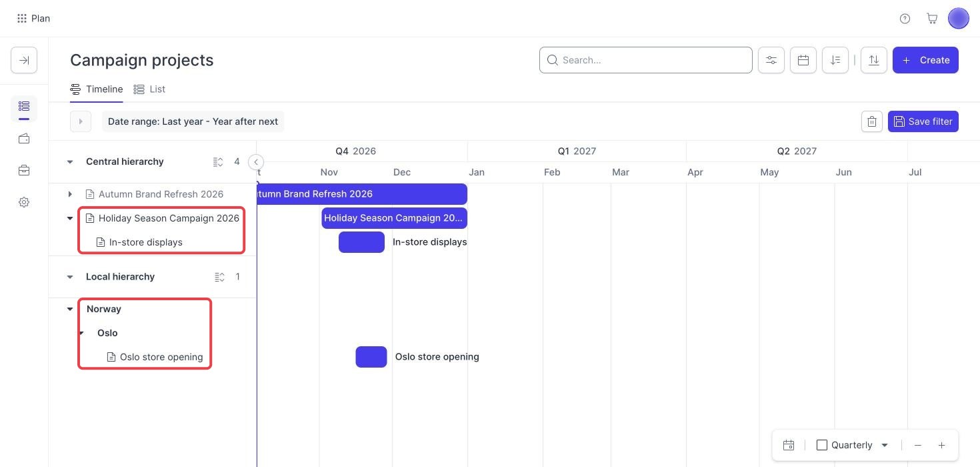Switch to the Timeline tab
980x467 pixels.
[97, 89]
